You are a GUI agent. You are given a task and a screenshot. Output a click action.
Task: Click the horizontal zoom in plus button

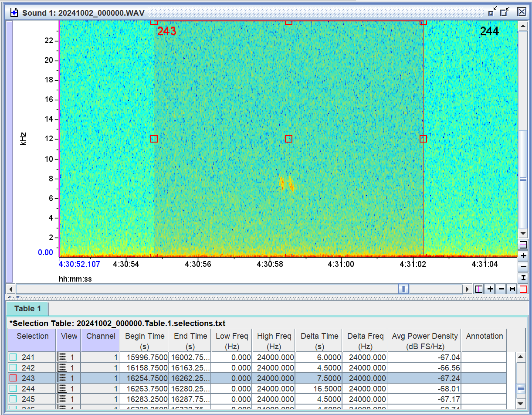tap(490, 289)
